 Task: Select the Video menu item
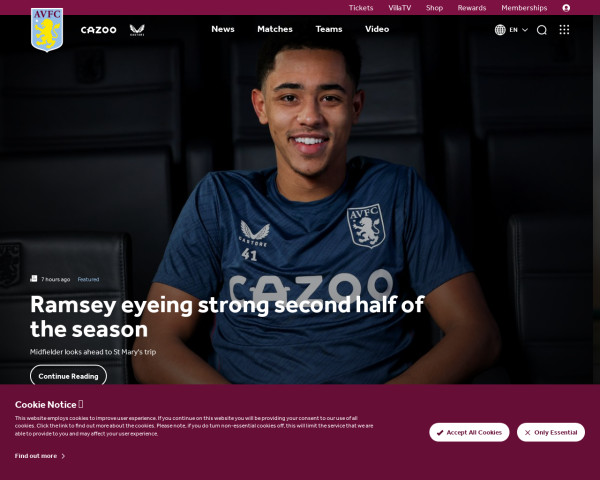(x=377, y=29)
